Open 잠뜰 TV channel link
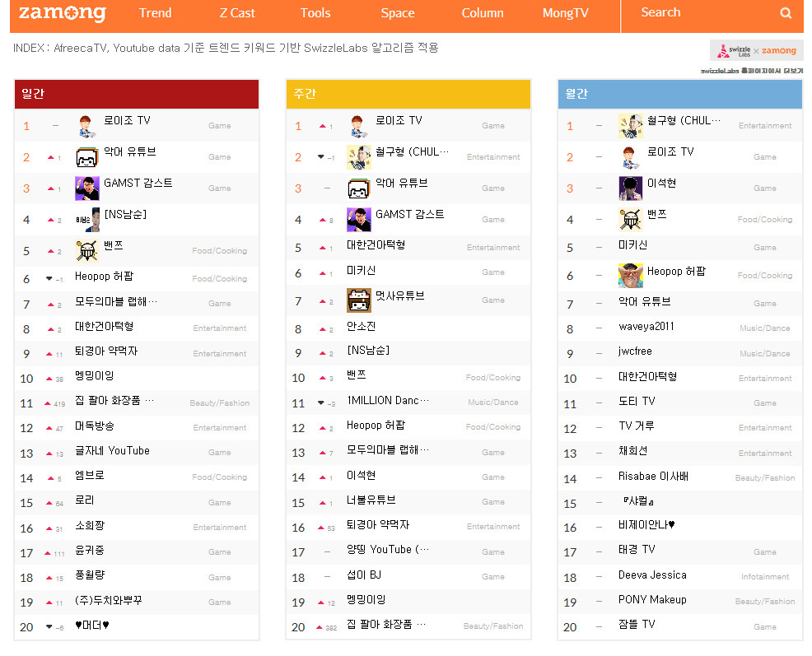The width and height of the screenshot is (812, 656). [x=637, y=625]
